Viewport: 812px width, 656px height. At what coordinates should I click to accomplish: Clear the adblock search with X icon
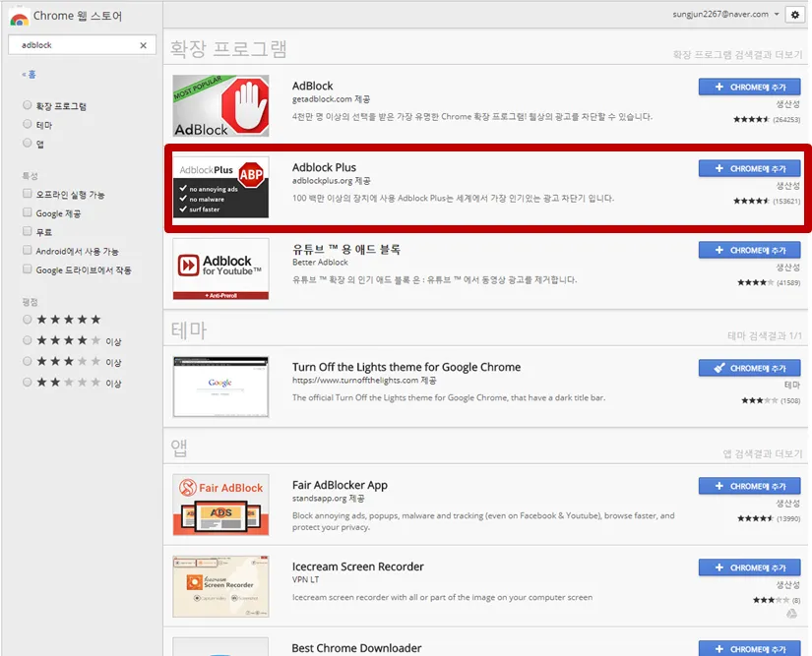click(x=144, y=45)
